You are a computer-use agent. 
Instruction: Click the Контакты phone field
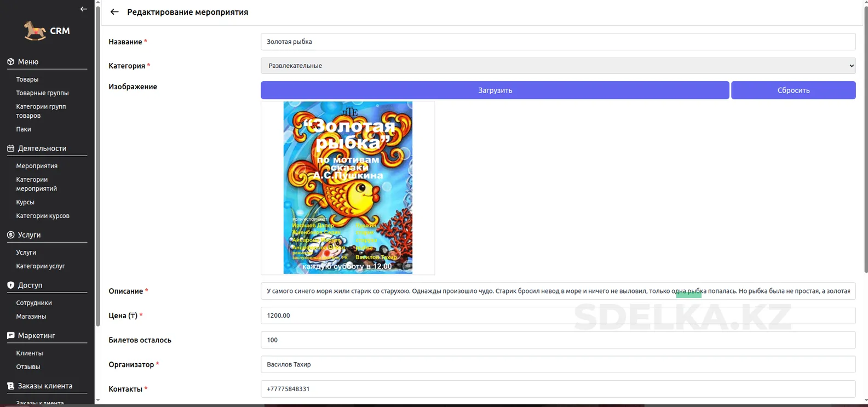coord(558,389)
